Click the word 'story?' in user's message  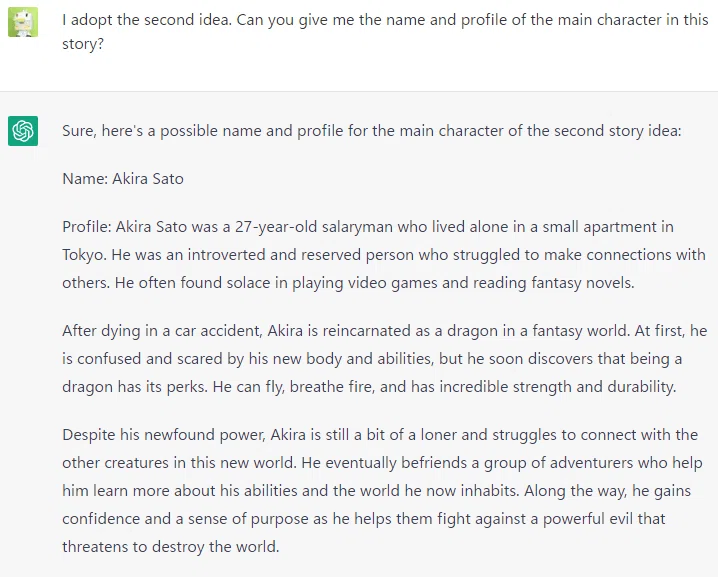83,44
